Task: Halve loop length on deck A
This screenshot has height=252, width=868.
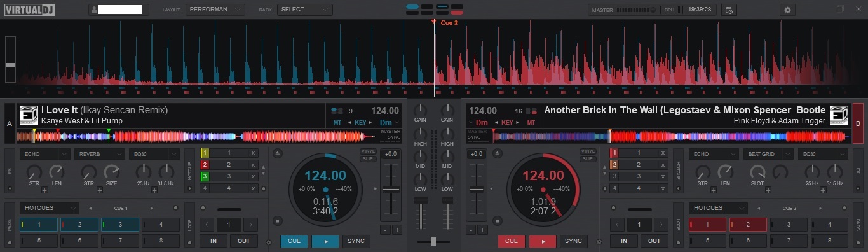Action: 207,225
